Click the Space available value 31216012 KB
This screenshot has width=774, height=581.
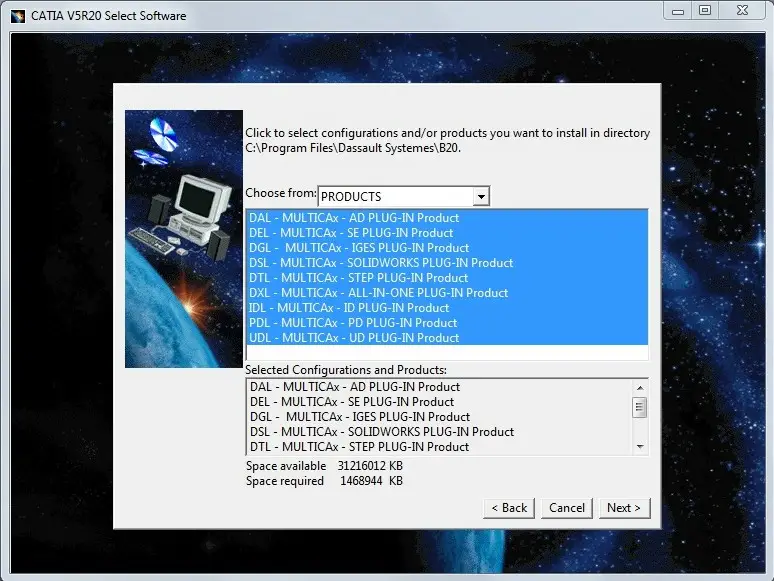point(370,466)
